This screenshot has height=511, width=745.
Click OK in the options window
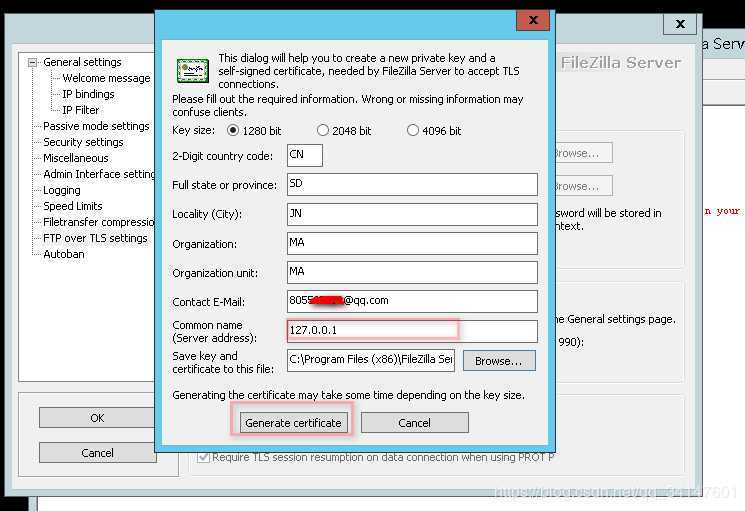(97, 418)
